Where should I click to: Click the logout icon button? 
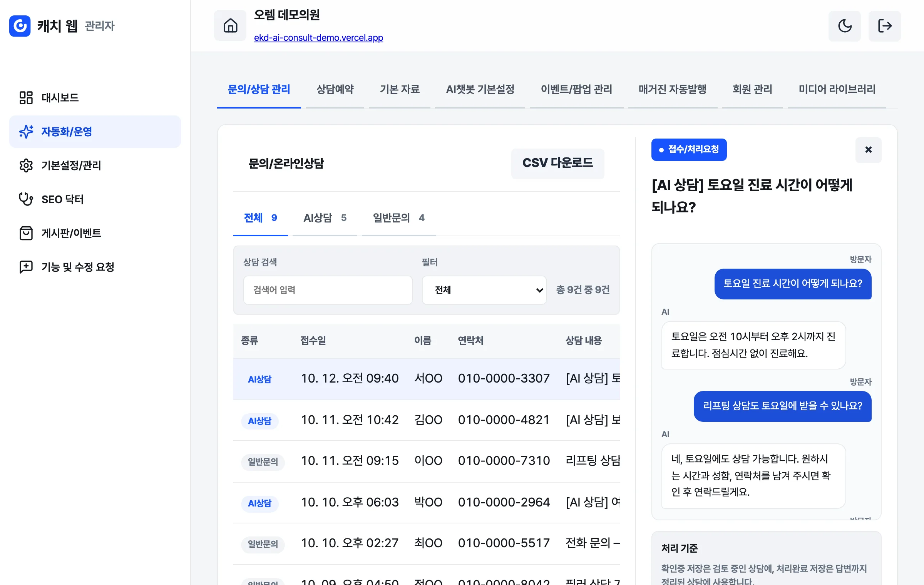(884, 26)
